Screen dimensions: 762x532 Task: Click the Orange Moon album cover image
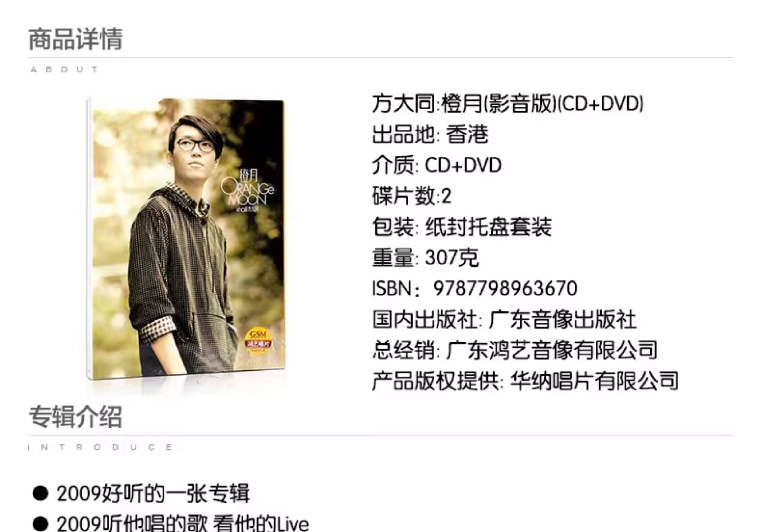[186, 239]
